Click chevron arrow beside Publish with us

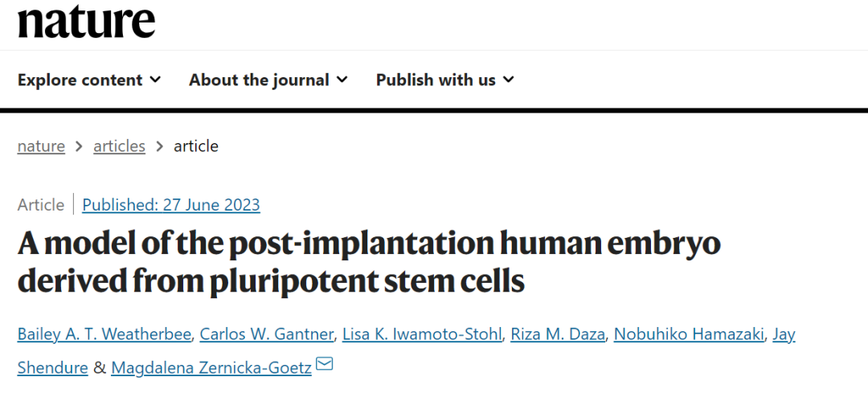pyautogui.click(x=508, y=80)
